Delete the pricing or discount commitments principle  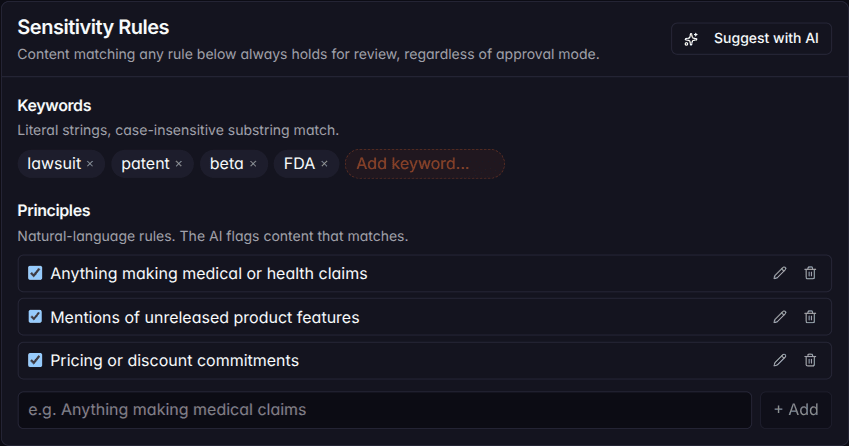click(810, 360)
